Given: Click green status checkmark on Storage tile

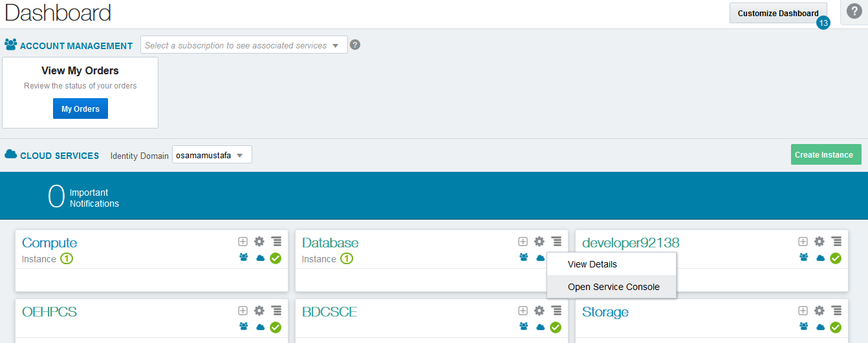Looking at the screenshot, I should click(836, 327).
